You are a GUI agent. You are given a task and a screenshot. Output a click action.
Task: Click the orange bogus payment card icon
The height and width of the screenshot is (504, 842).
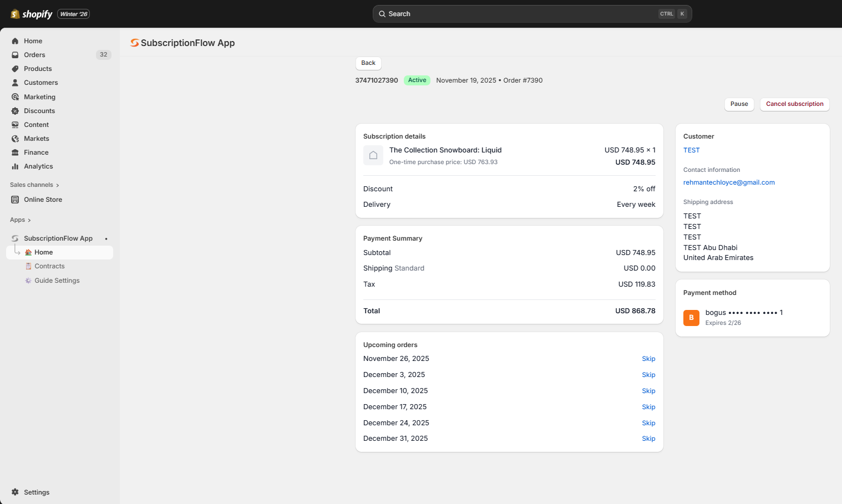click(x=691, y=318)
